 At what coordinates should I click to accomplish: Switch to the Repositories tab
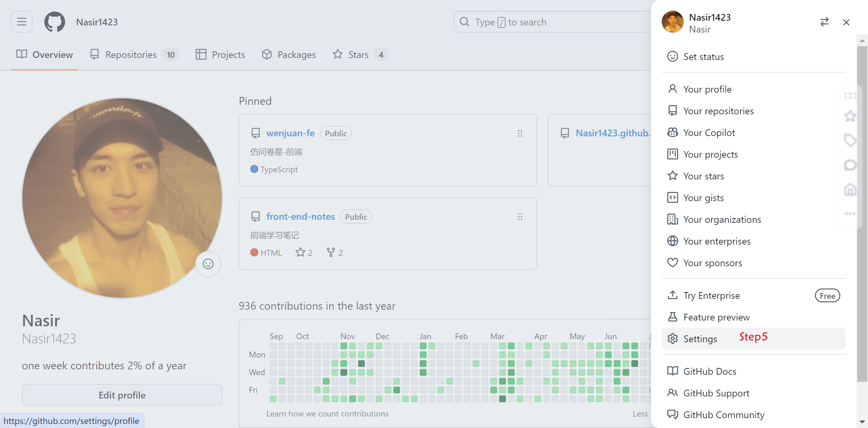pyautogui.click(x=135, y=55)
